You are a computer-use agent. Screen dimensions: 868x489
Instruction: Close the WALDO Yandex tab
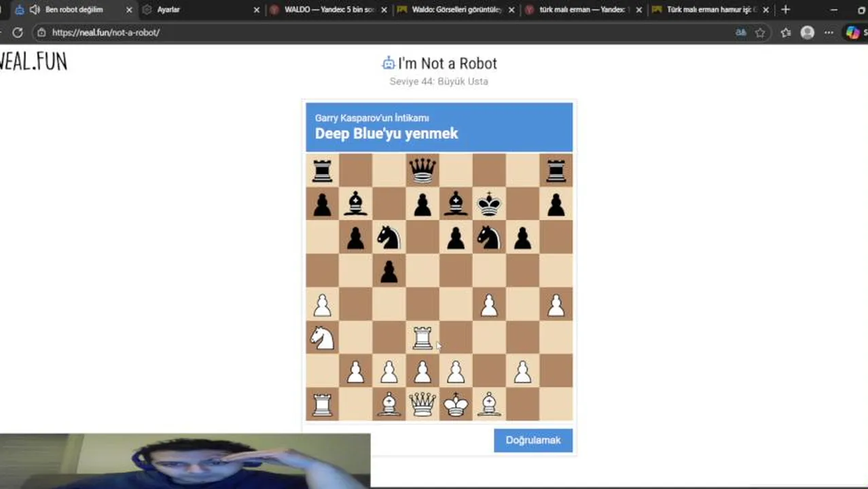pos(384,10)
